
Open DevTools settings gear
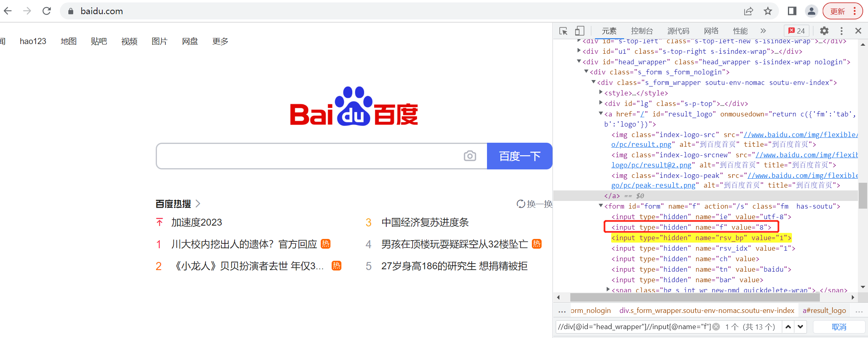click(x=824, y=31)
